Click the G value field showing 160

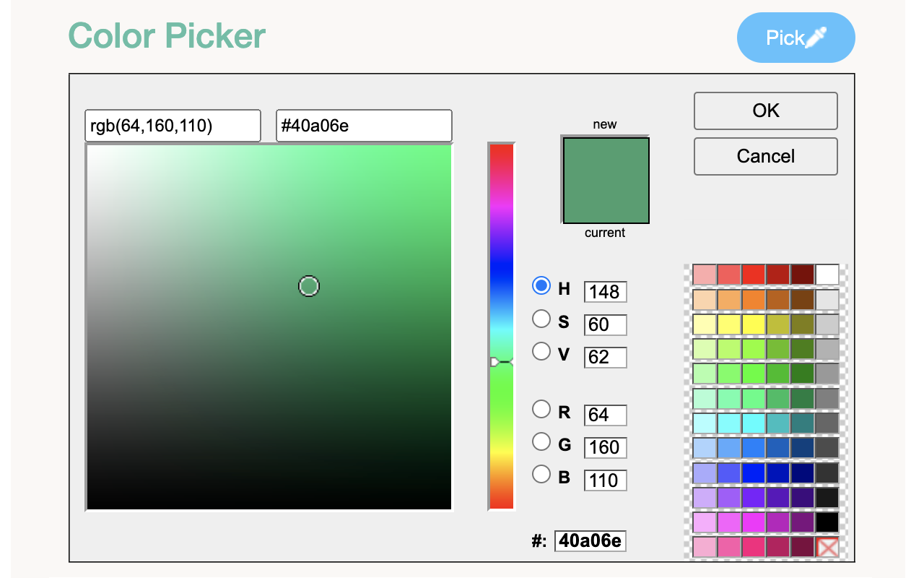605,447
